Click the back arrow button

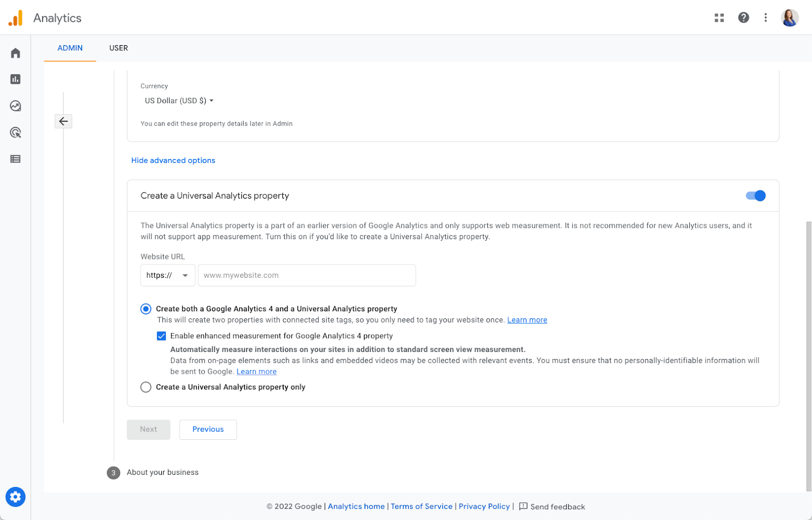(63, 121)
